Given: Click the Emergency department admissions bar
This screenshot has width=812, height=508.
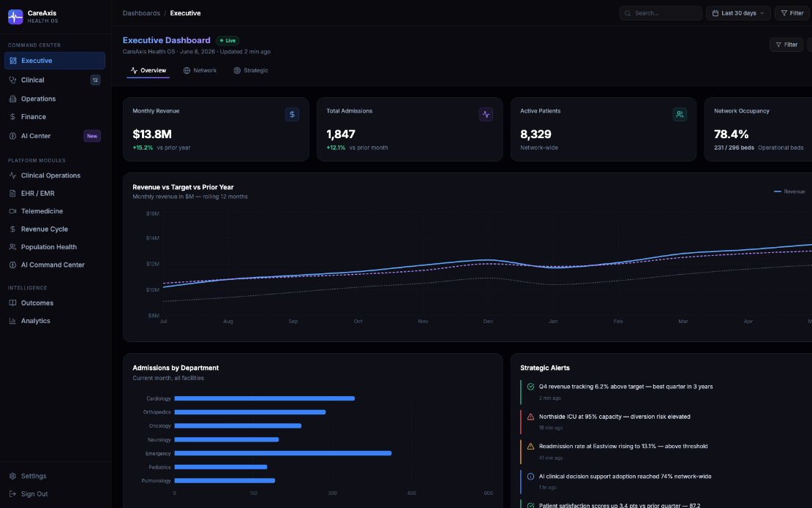Looking at the screenshot, I should 283,453.
